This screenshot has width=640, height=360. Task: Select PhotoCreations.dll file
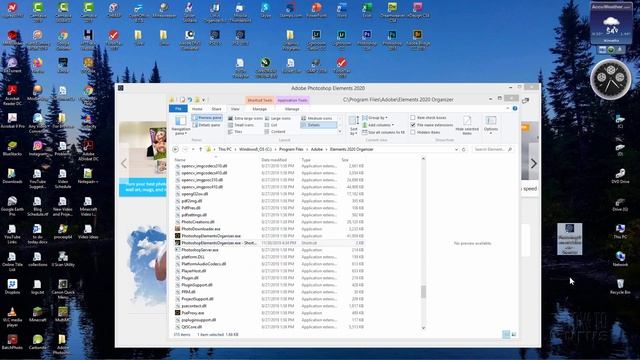click(198, 222)
